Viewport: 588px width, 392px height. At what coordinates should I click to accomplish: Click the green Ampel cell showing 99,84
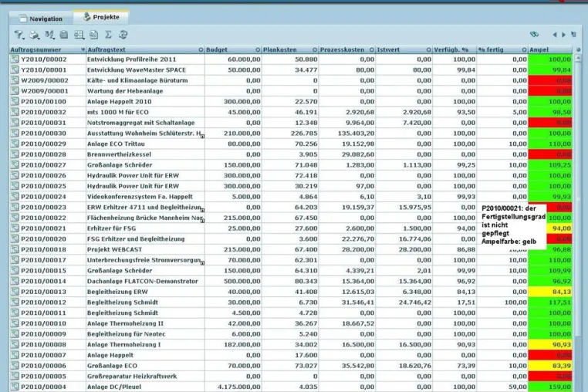[x=550, y=69]
